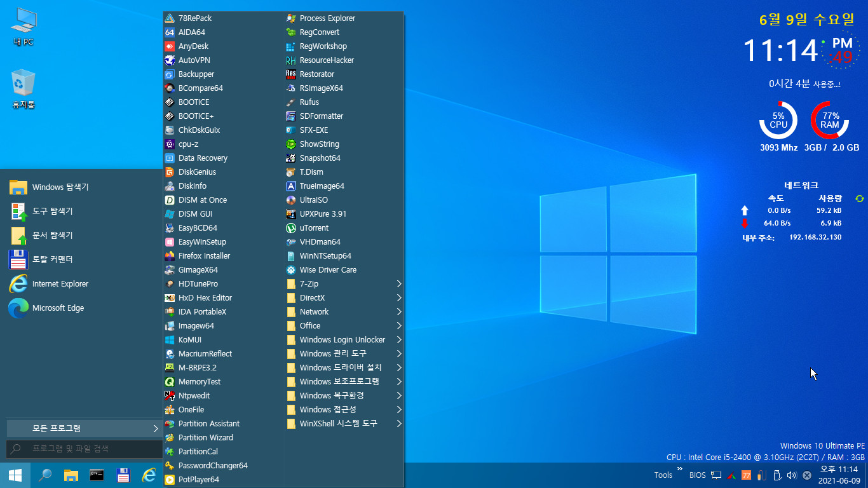Expand the Office folder submenu
Viewport: 868px width, 488px height.
tap(344, 326)
